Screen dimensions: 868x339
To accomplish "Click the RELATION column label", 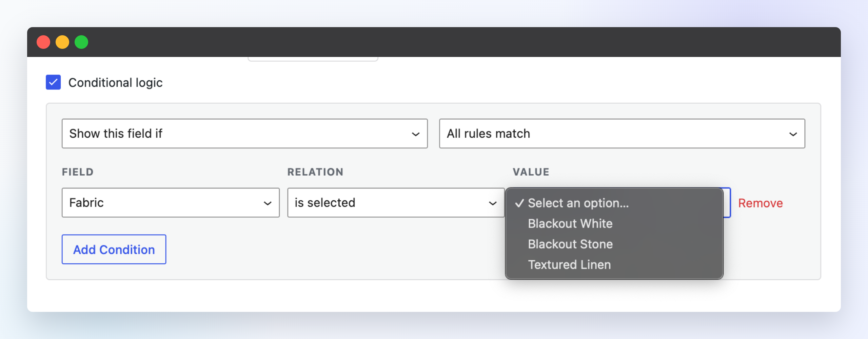I will point(315,172).
